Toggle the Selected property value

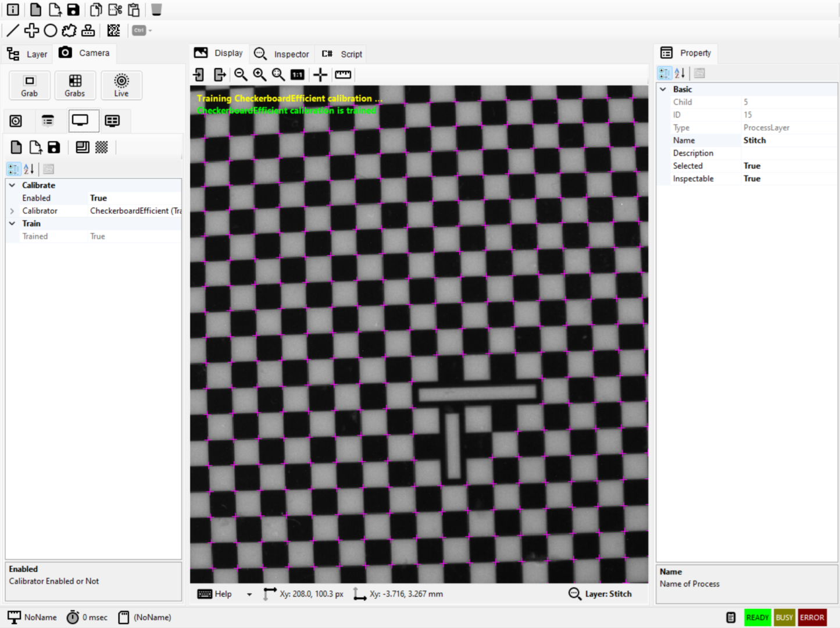pos(788,166)
